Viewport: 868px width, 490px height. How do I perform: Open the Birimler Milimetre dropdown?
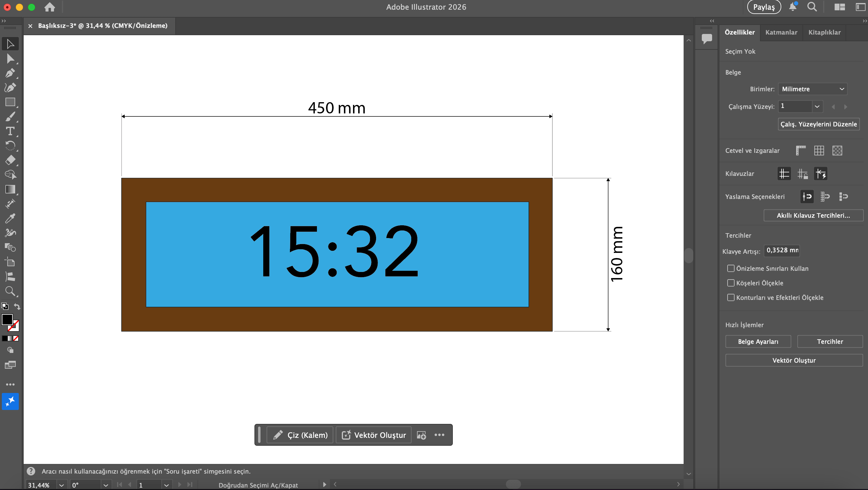pos(812,89)
